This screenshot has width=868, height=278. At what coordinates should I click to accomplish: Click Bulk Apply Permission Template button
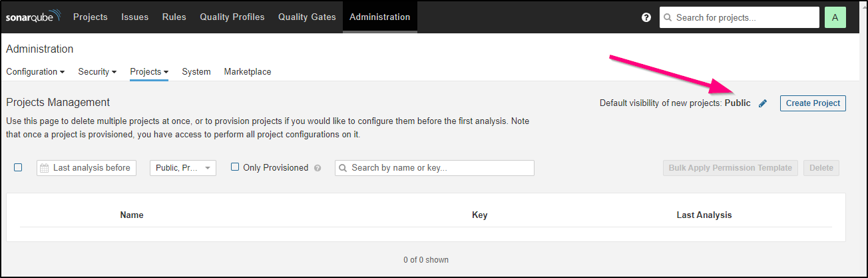point(730,168)
